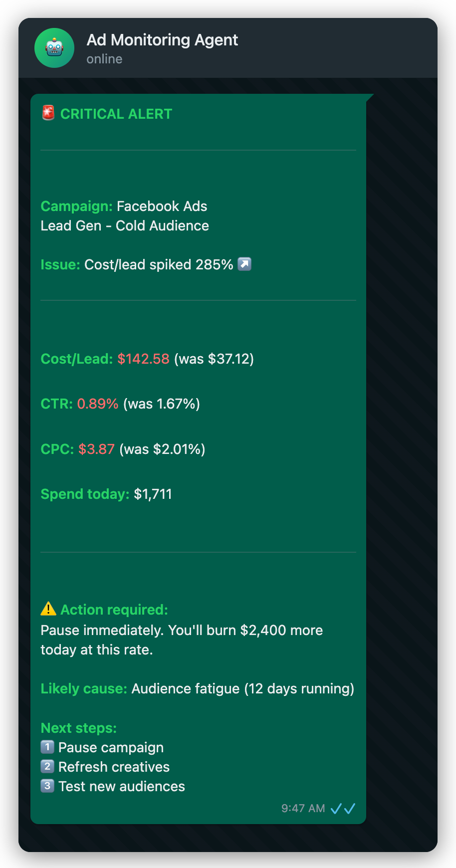Screen dimensions: 456x868
Task: Click the warning triangle beside Action required
Action: pyautogui.click(x=47, y=609)
